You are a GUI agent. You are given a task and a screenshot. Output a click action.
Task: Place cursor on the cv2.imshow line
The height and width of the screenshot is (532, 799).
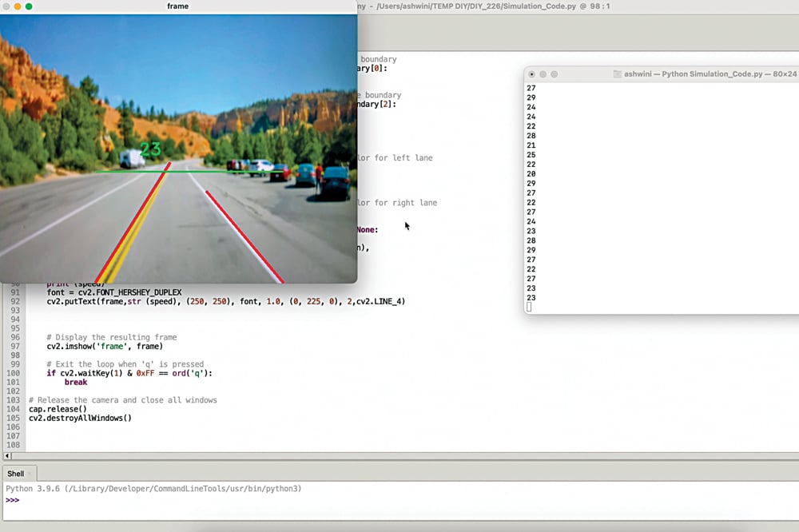(104, 347)
